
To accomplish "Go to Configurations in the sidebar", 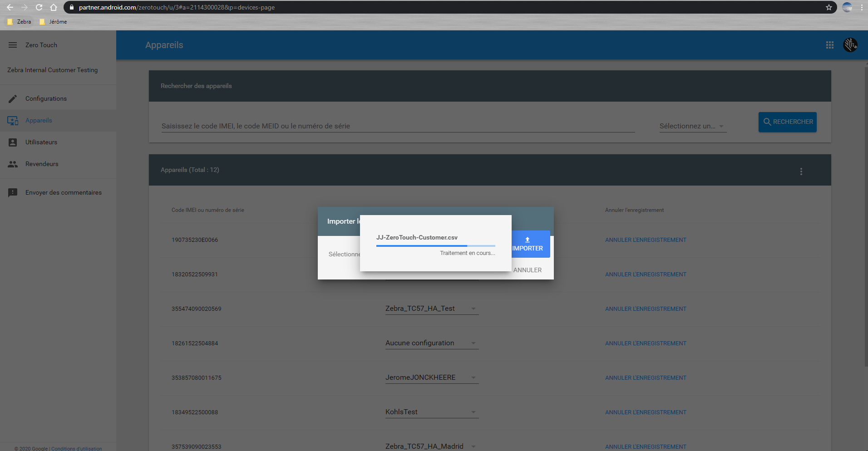I will click(x=46, y=98).
